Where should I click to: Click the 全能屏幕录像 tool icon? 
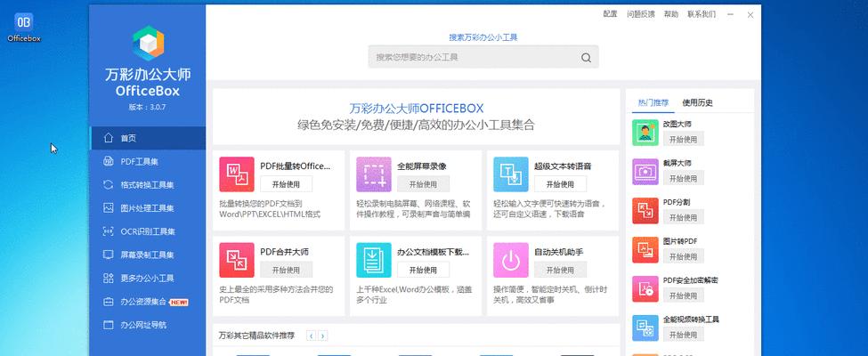(x=374, y=174)
